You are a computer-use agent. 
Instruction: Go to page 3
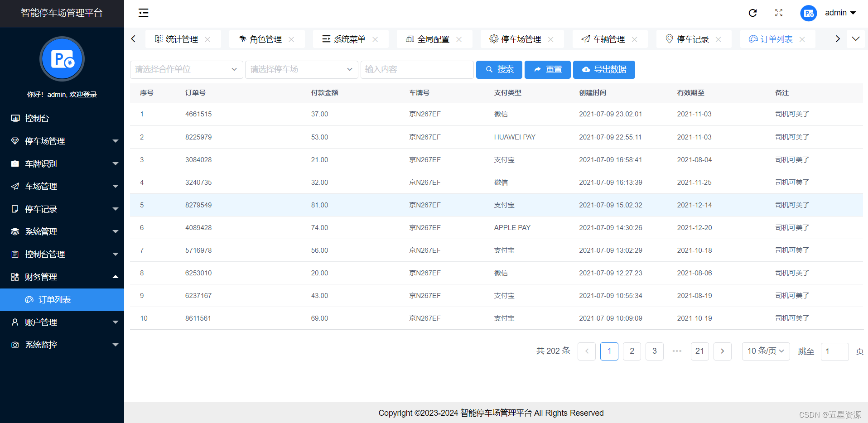tap(655, 351)
